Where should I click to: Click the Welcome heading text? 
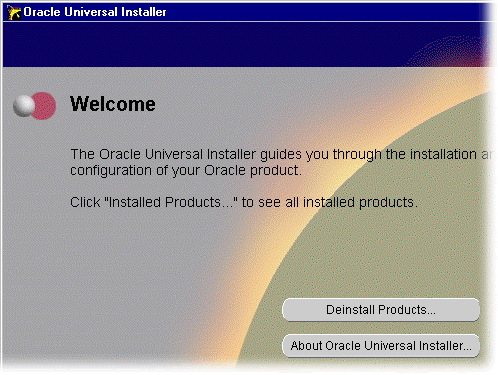[x=113, y=104]
